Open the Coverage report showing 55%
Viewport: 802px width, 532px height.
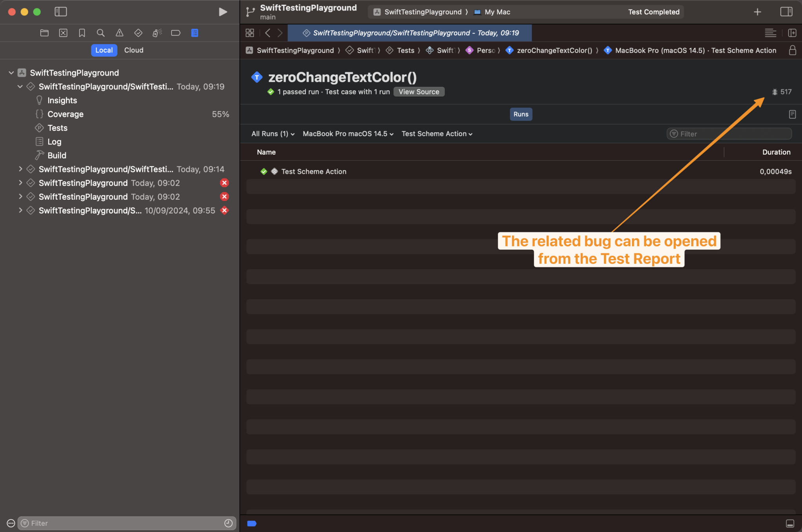click(x=65, y=114)
